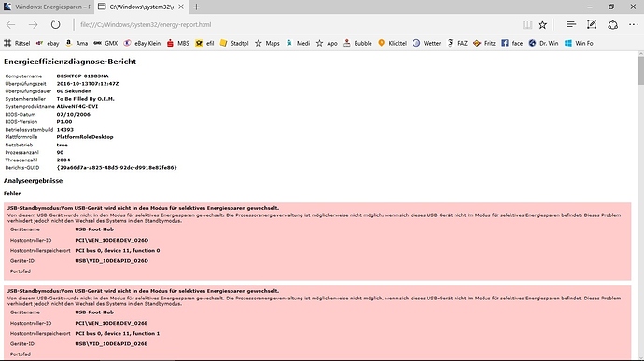Open the face Facebook bookmark
Viewport: 644px width, 361px height.
(512, 43)
